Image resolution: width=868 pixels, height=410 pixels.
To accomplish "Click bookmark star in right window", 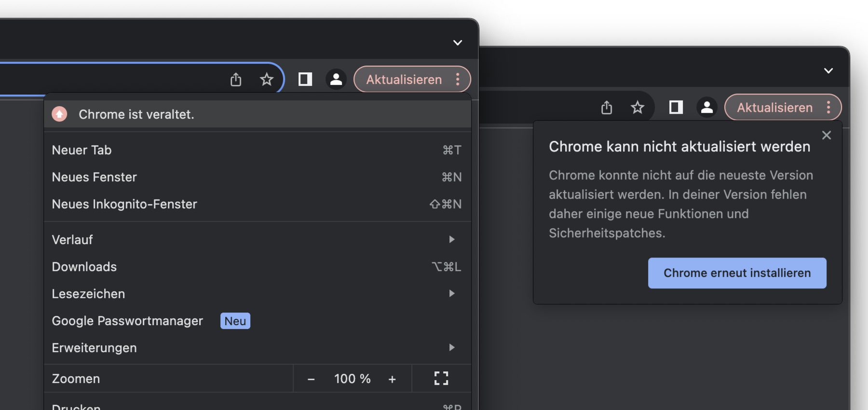I will 637,107.
